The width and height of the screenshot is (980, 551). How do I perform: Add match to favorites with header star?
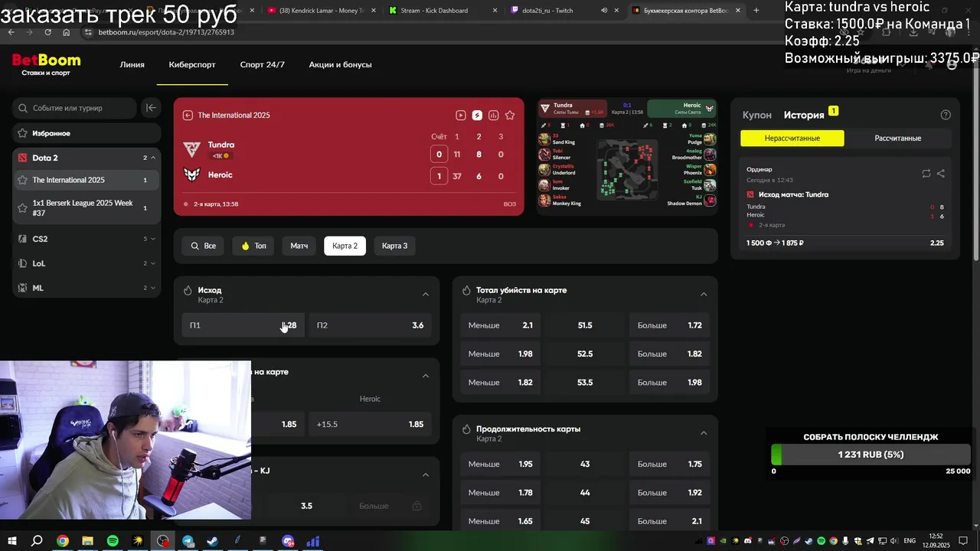click(510, 115)
